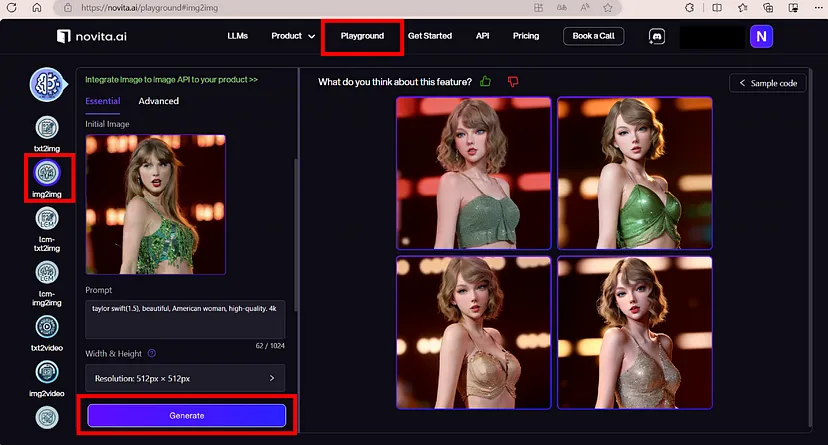Select the txt2img sidebar icon
This screenshot has height=445, width=828.
pos(47,128)
